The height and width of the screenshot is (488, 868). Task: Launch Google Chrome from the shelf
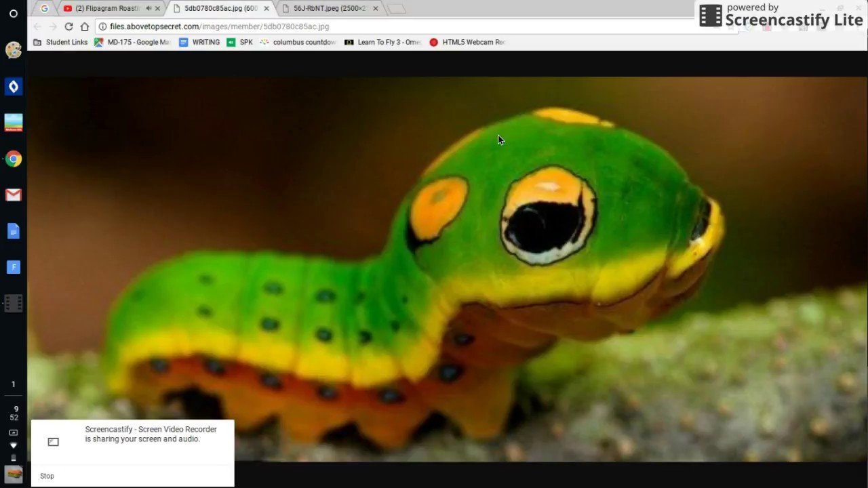pos(13,159)
